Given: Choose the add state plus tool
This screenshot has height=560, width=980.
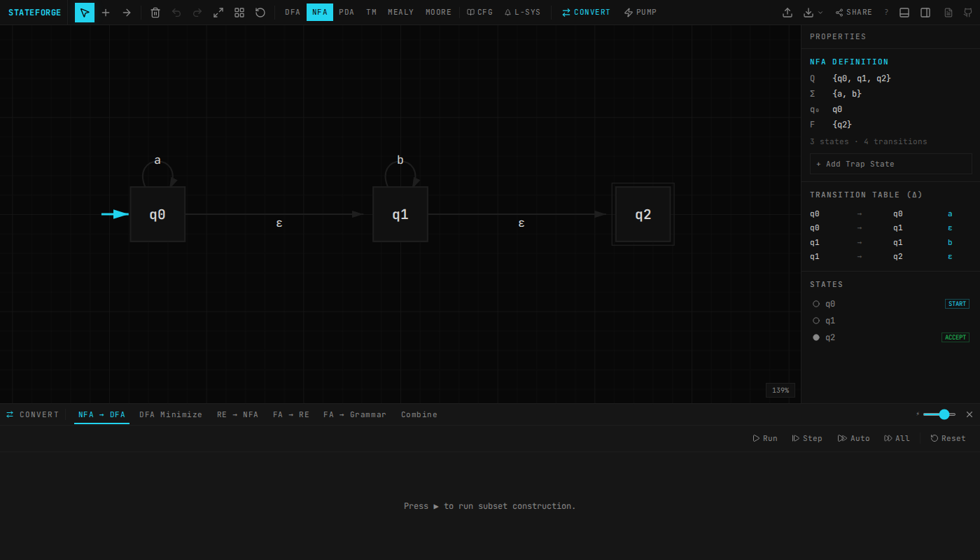Looking at the screenshot, I should (106, 13).
